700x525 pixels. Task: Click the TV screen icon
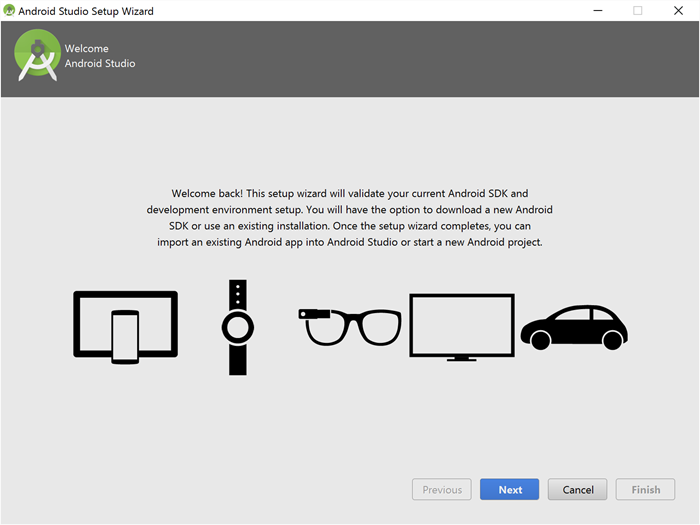462,327
